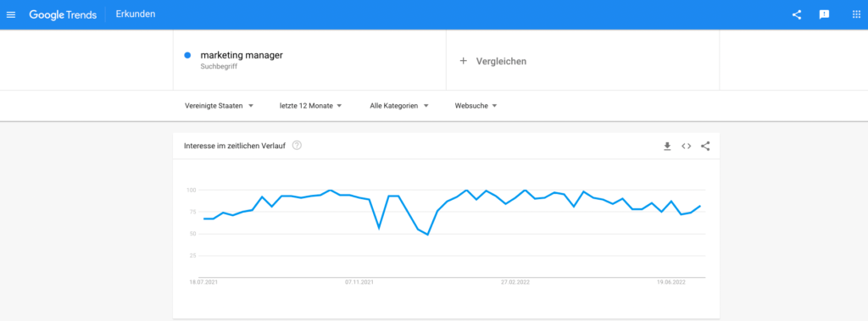
Task: Click the Vergleichen add comparison button
Action: (x=582, y=61)
